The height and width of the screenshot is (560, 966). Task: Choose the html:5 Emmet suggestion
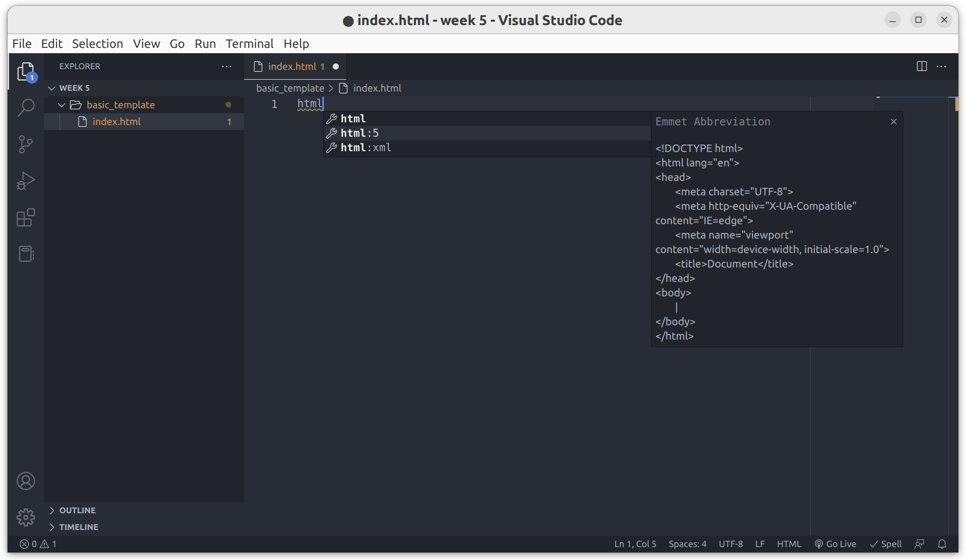point(360,133)
